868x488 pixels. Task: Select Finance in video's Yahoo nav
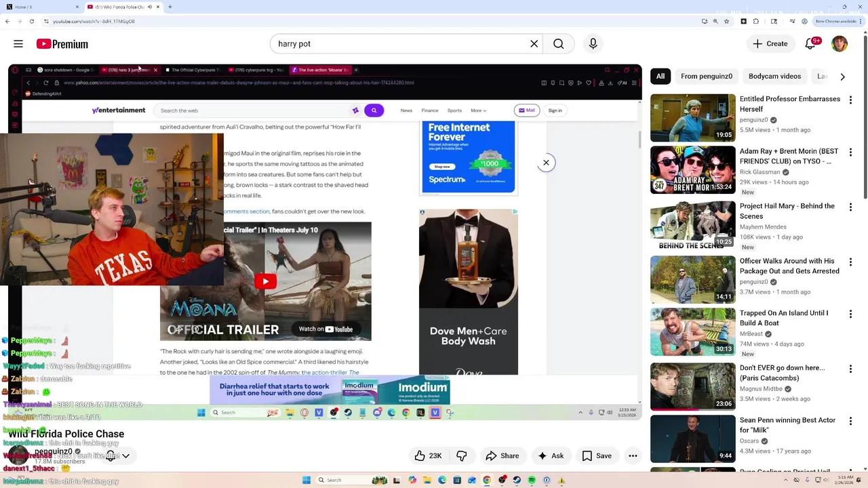[x=430, y=110]
